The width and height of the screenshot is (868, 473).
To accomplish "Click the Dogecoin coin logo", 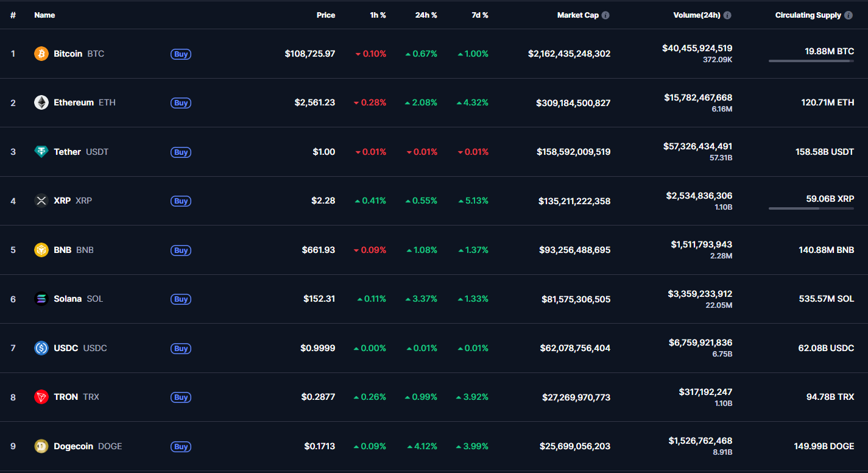I will tap(41, 446).
